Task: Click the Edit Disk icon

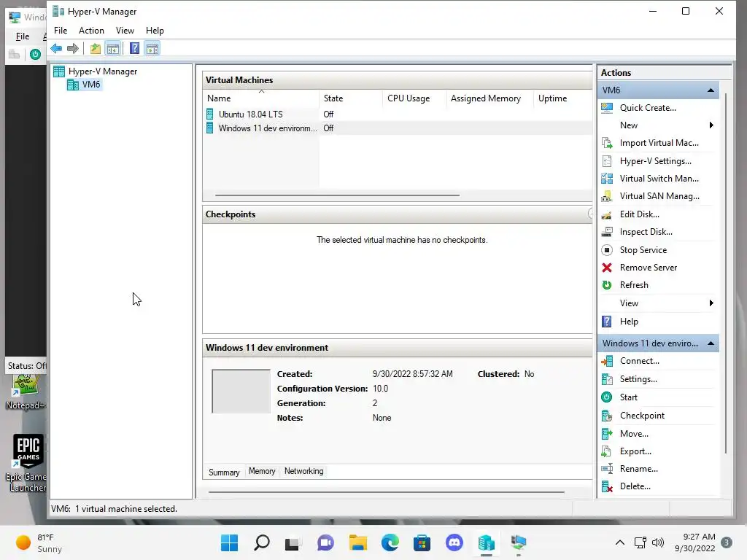Action: 607,215
